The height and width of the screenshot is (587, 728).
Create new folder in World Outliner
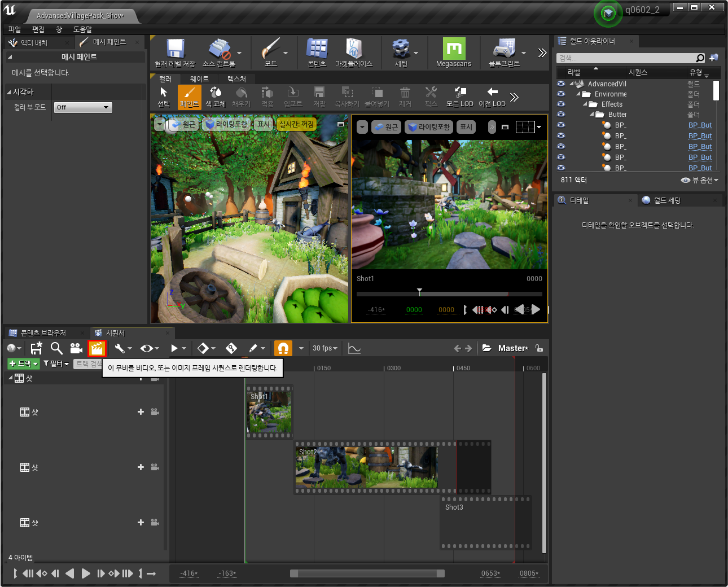[x=714, y=58]
